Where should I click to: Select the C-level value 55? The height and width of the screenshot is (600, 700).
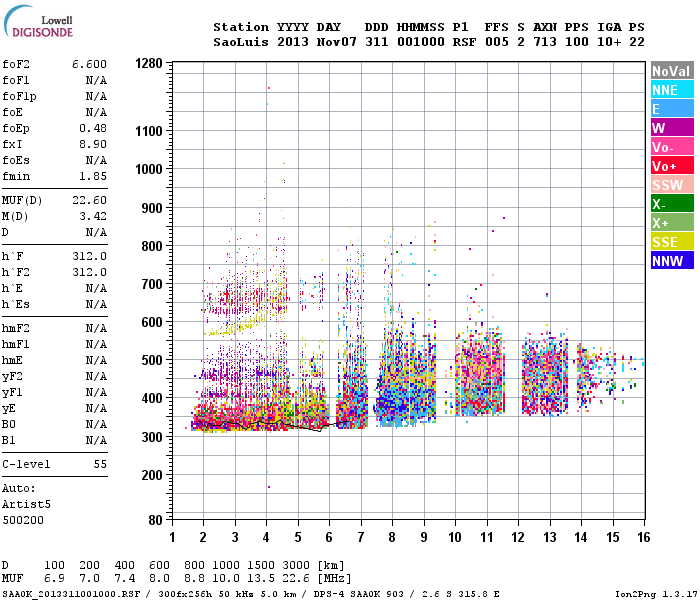click(100, 464)
